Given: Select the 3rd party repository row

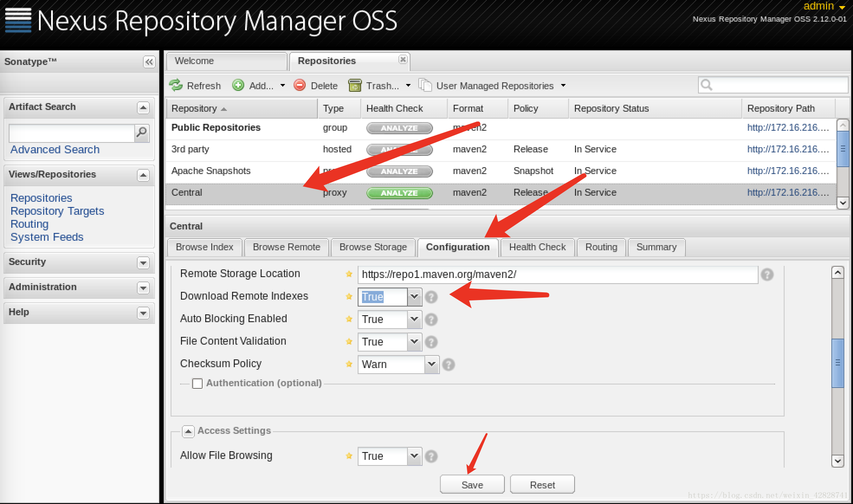Looking at the screenshot, I should [501, 150].
